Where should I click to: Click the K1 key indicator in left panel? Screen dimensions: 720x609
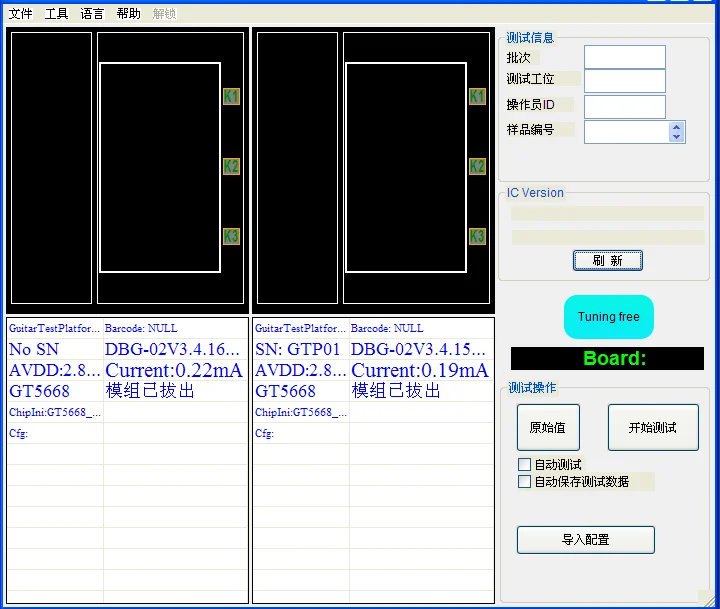[x=231, y=97]
